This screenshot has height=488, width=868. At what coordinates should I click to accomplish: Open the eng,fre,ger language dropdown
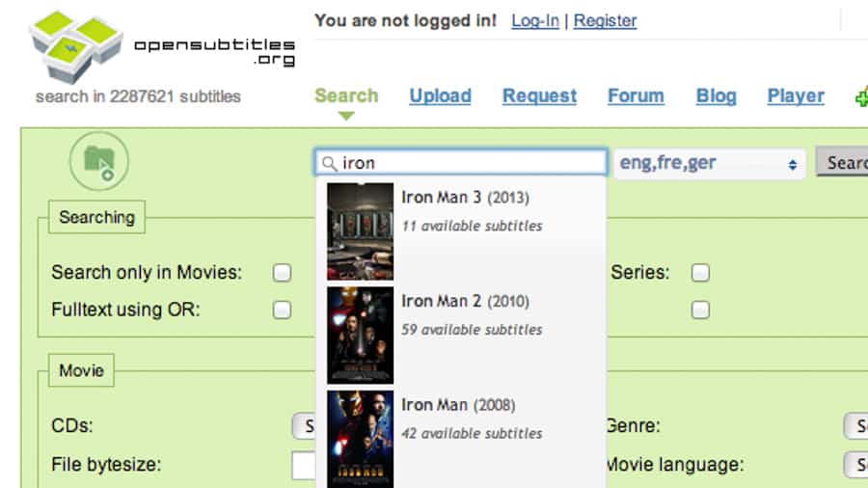(x=710, y=163)
